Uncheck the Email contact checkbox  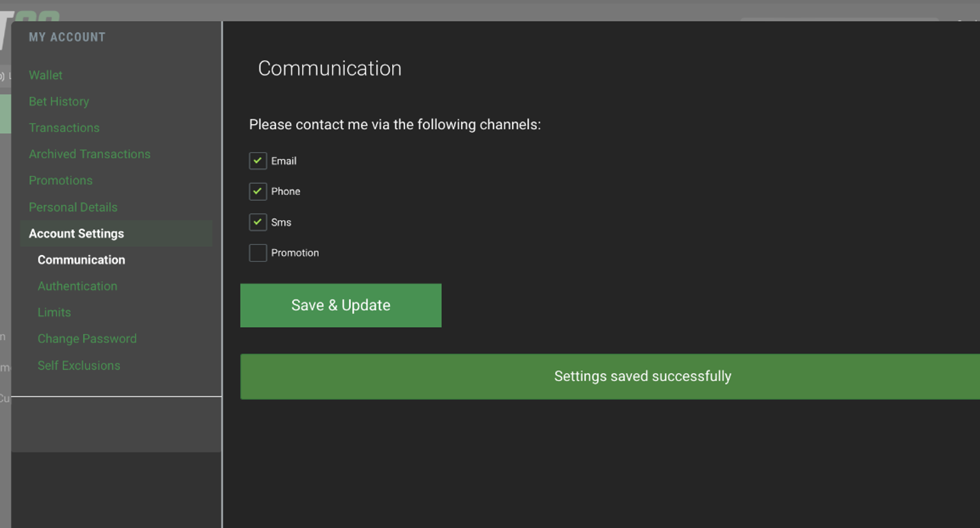258,160
